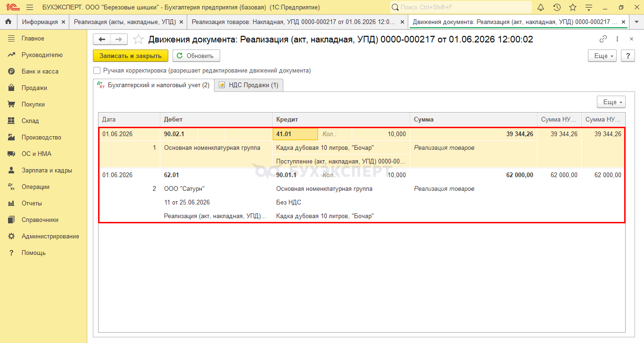Close the Реализация товаров: Накладная tab

(402, 22)
